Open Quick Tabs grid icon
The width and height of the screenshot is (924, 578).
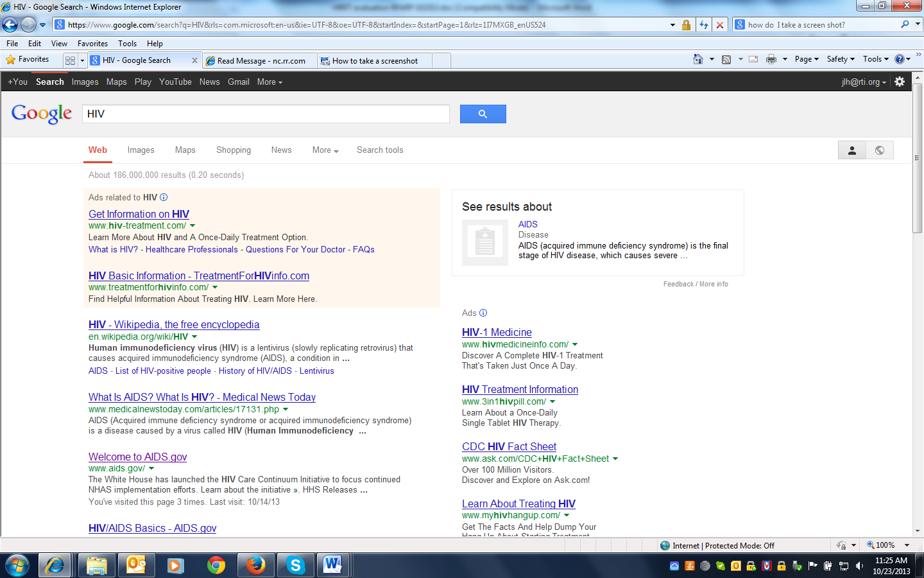[x=70, y=60]
